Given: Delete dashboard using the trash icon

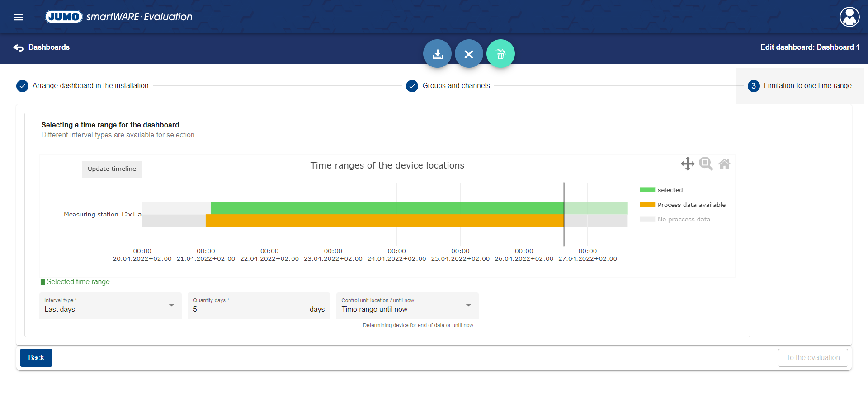Looking at the screenshot, I should pyautogui.click(x=500, y=54).
